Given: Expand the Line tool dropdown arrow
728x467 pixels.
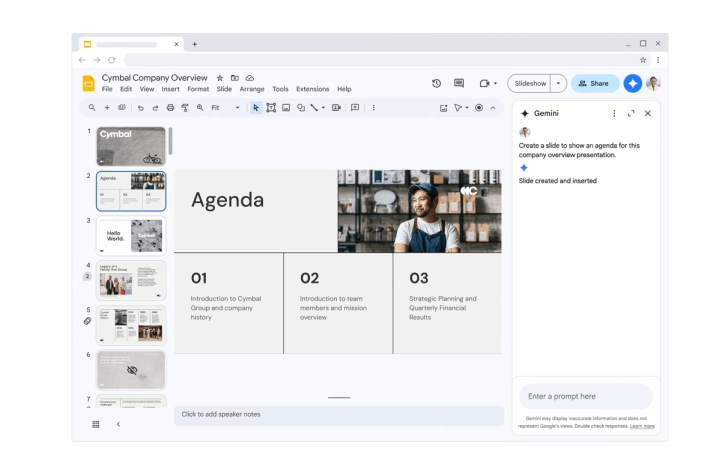Looking at the screenshot, I should point(323,108).
